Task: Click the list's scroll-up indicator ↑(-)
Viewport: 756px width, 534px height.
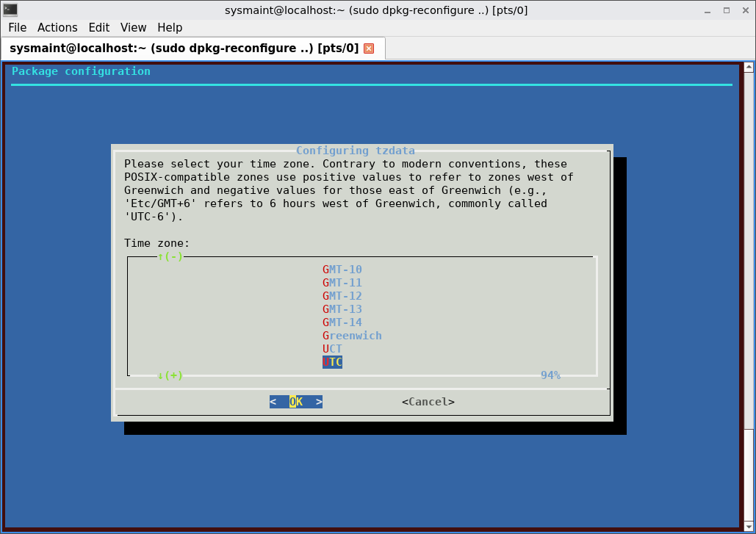Action: pos(170,256)
